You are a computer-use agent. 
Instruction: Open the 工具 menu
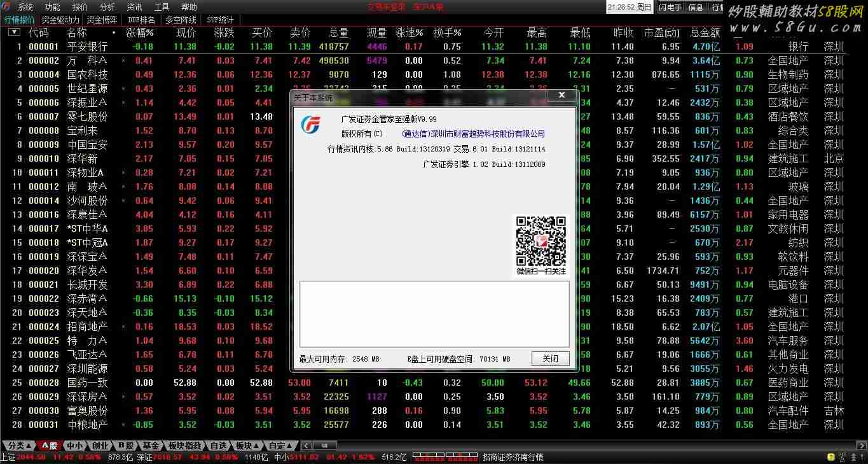click(162, 7)
